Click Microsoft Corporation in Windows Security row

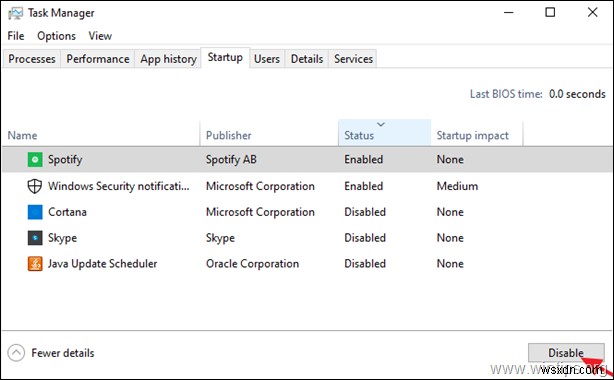click(260, 186)
